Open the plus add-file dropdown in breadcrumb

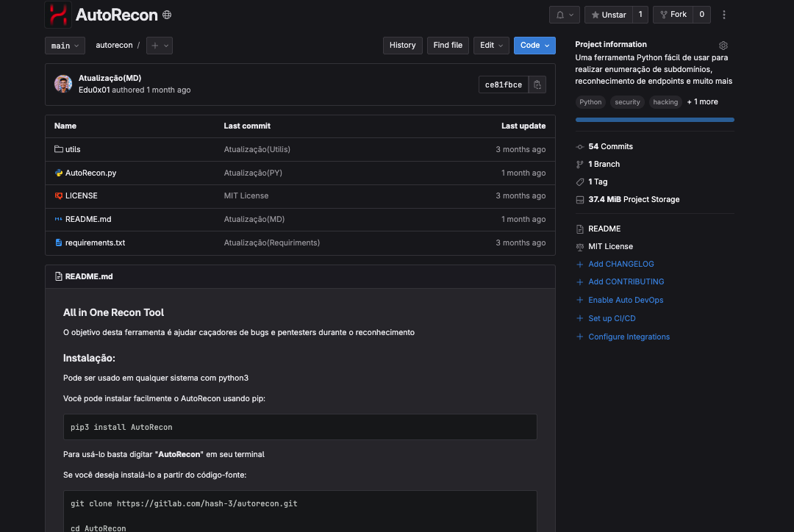[x=159, y=46]
